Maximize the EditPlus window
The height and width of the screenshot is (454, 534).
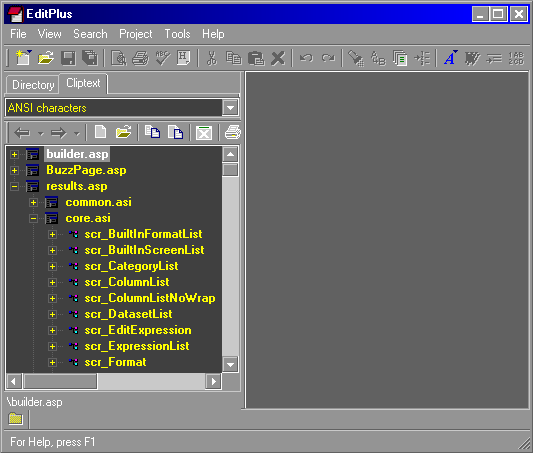[498, 14]
